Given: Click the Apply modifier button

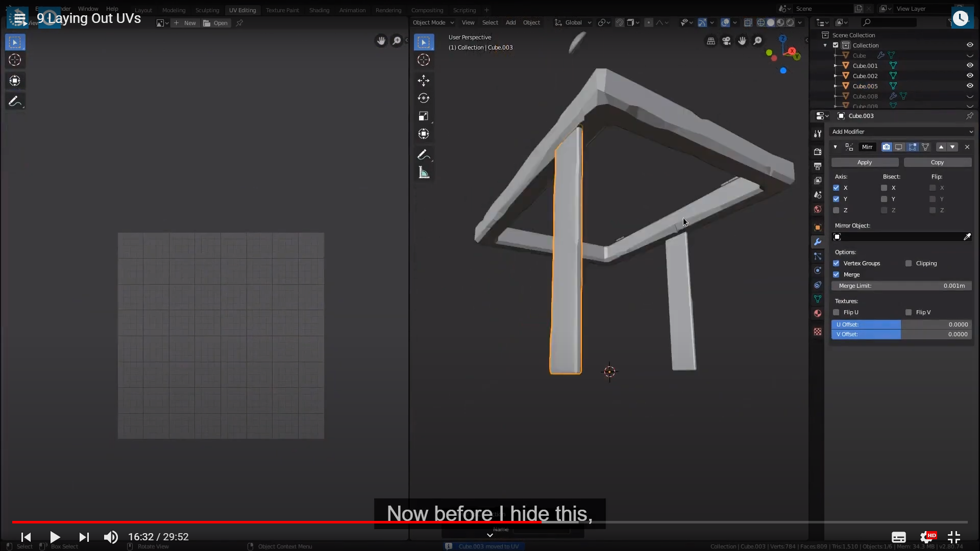Looking at the screenshot, I should [x=865, y=162].
